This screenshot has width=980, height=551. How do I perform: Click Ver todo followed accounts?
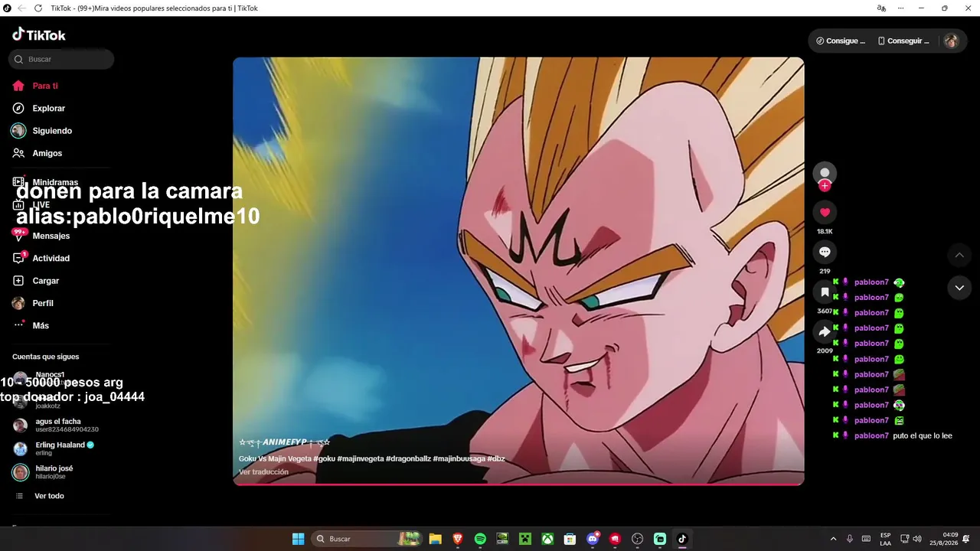49,496
